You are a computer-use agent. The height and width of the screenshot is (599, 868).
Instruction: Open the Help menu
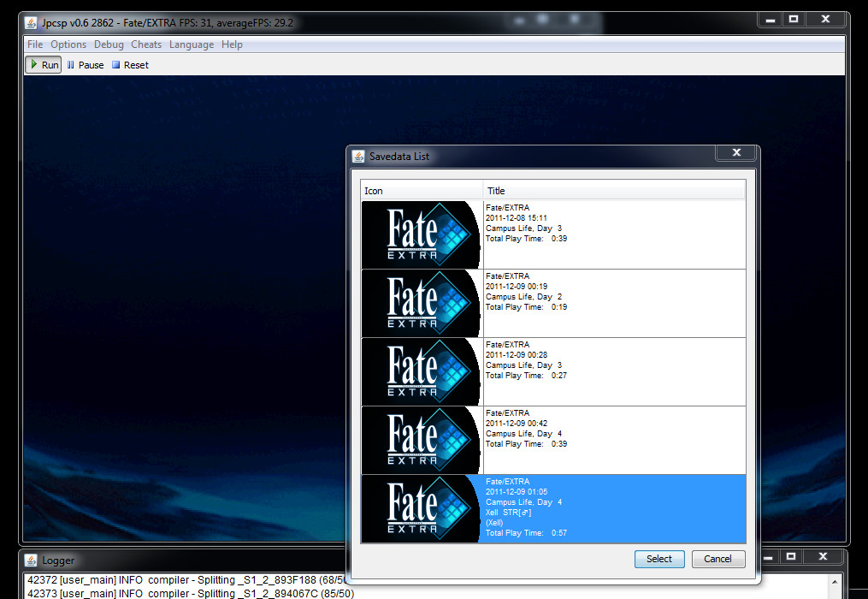pyautogui.click(x=232, y=44)
